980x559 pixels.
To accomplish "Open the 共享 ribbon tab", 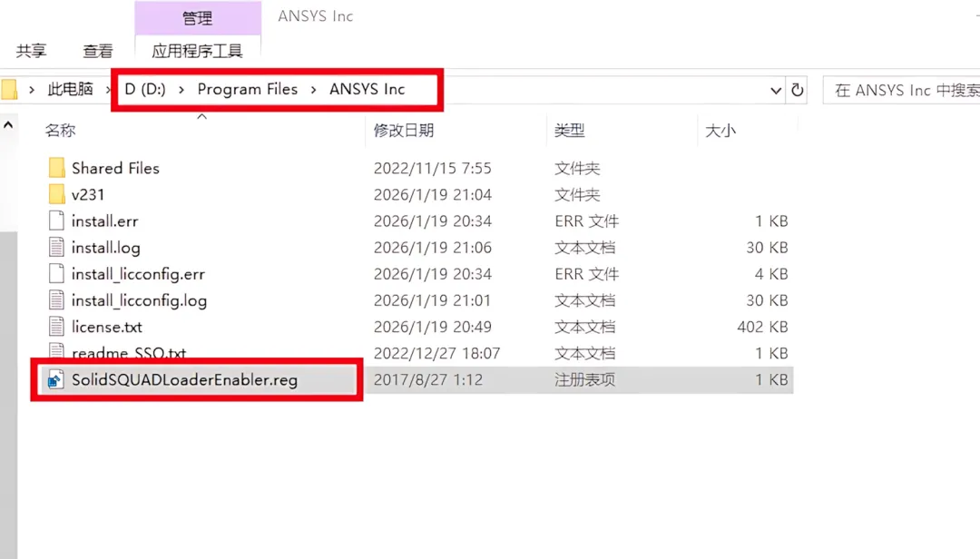I will click(x=31, y=51).
